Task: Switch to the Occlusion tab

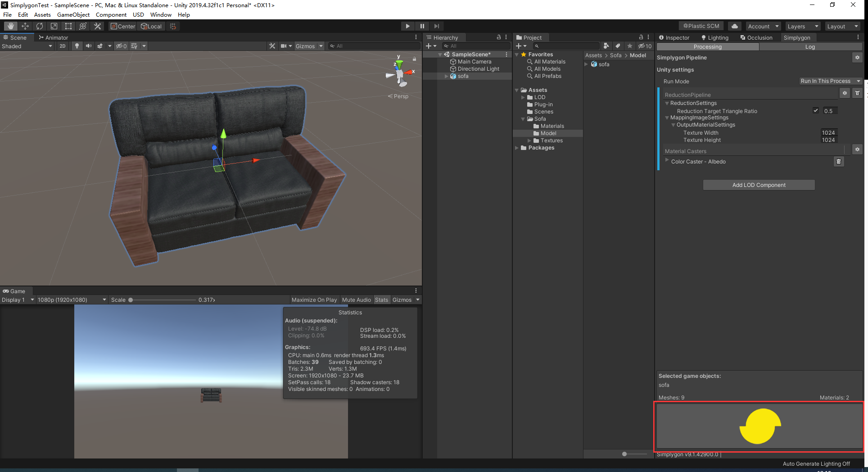Action: [756, 37]
